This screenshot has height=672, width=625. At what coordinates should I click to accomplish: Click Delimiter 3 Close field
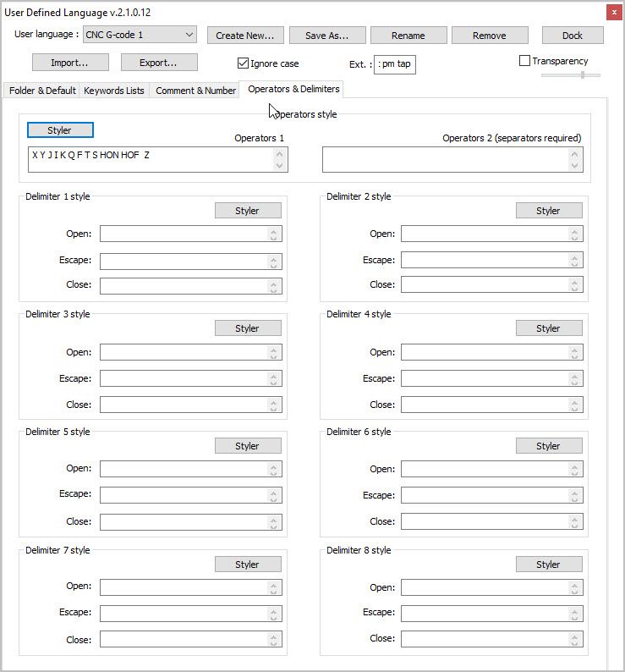click(x=190, y=405)
